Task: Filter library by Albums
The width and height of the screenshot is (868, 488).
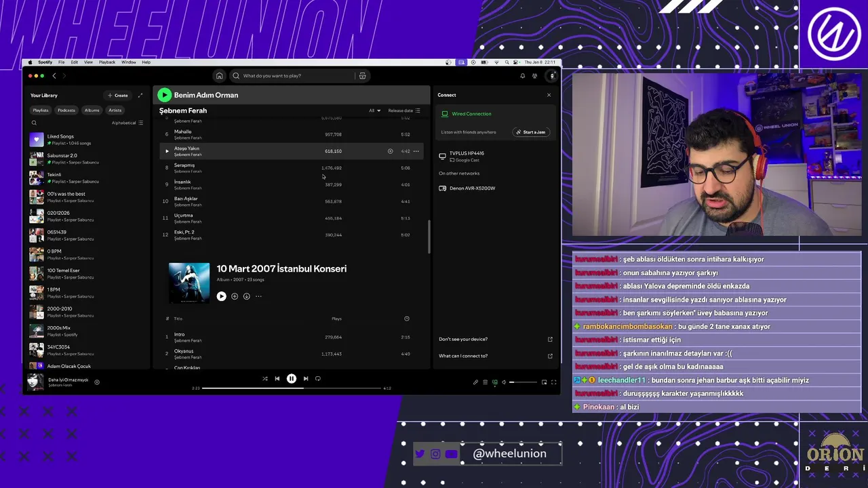Action: (x=92, y=110)
